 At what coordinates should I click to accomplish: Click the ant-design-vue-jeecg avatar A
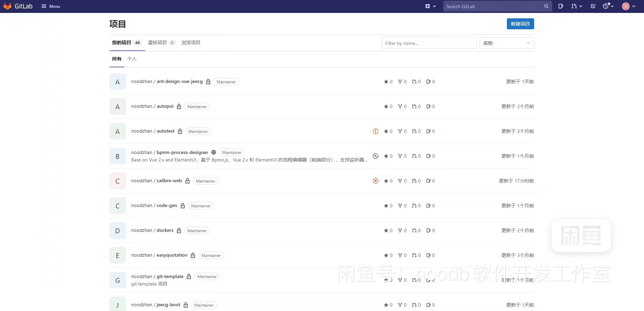tap(118, 82)
